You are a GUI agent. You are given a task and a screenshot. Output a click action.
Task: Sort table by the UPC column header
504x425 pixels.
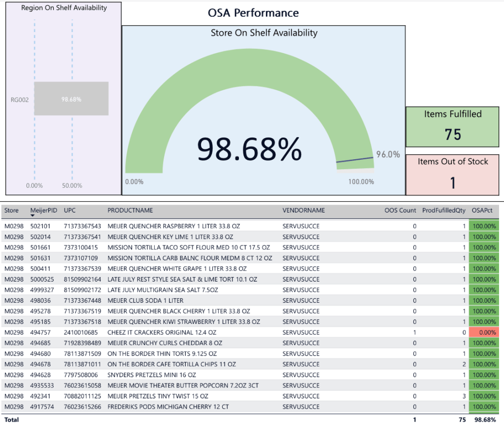(69, 210)
